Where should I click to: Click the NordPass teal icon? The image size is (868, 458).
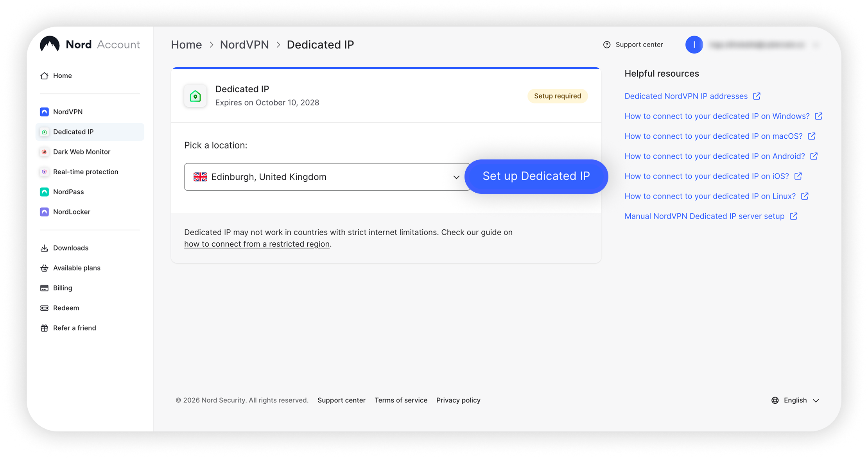click(x=44, y=192)
